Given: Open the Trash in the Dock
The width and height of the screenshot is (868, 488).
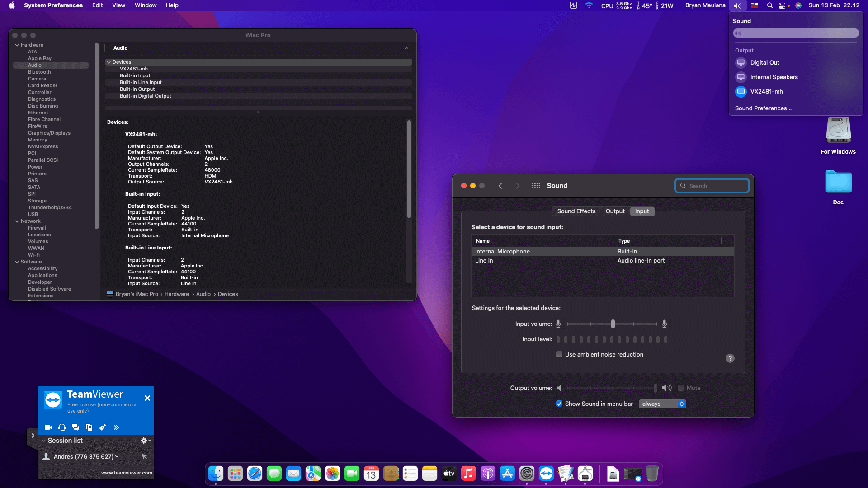Looking at the screenshot, I should (652, 474).
